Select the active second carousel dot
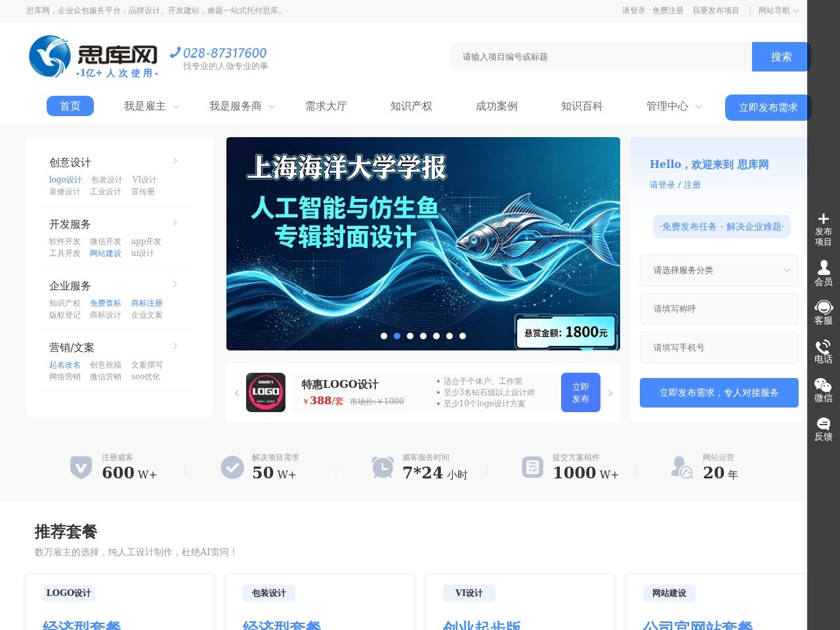The width and height of the screenshot is (840, 630). coord(397,336)
